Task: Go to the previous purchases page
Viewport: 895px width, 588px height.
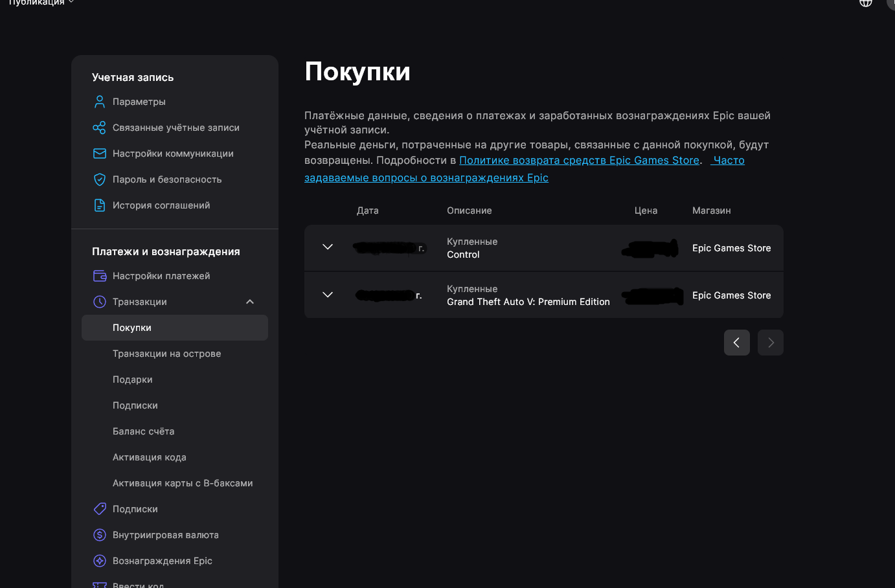Action: pyautogui.click(x=736, y=343)
